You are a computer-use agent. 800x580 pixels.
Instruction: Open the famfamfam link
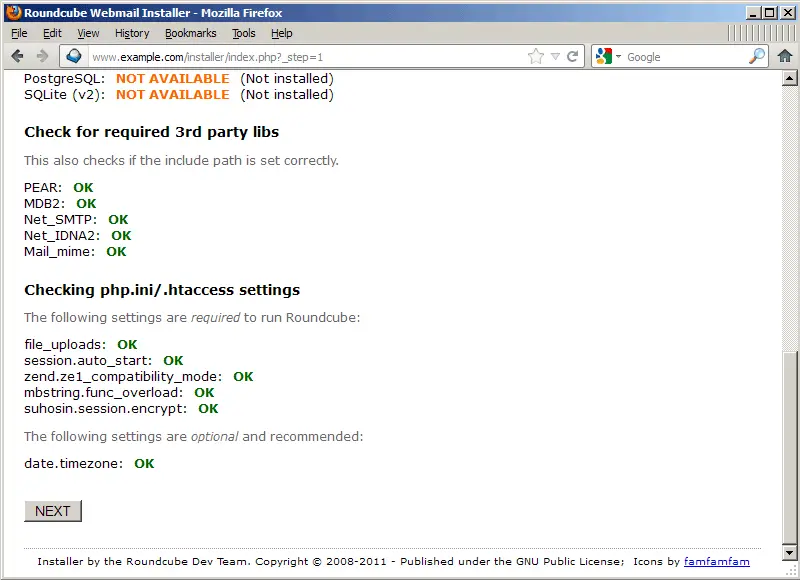716,562
